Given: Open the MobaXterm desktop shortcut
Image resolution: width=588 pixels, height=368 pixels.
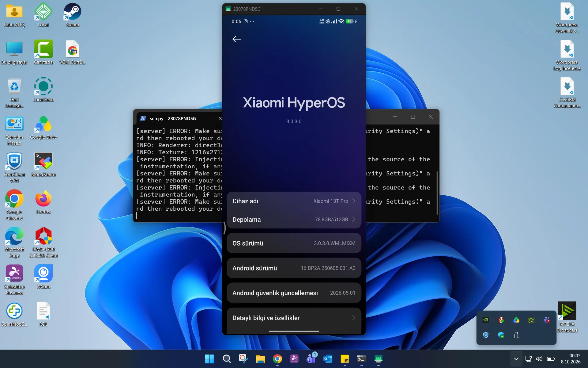Looking at the screenshot, I should tap(43, 164).
